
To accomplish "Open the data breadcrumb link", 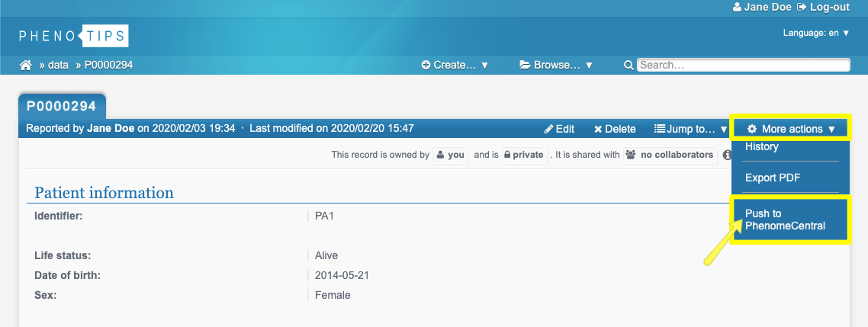I will pos(57,66).
